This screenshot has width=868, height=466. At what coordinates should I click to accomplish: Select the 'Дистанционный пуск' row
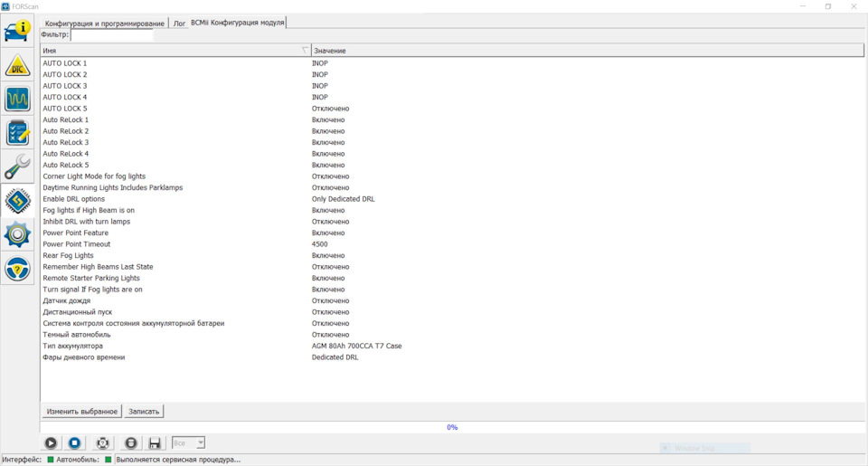click(x=452, y=312)
